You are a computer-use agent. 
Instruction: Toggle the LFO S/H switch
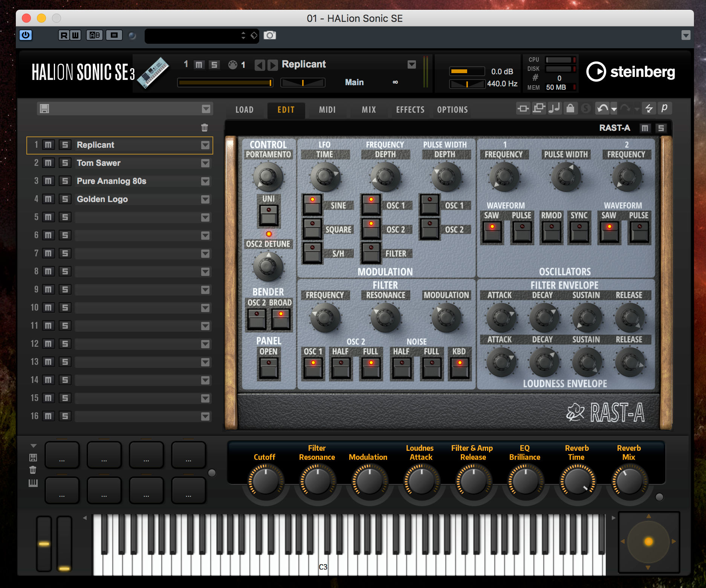[x=312, y=253]
